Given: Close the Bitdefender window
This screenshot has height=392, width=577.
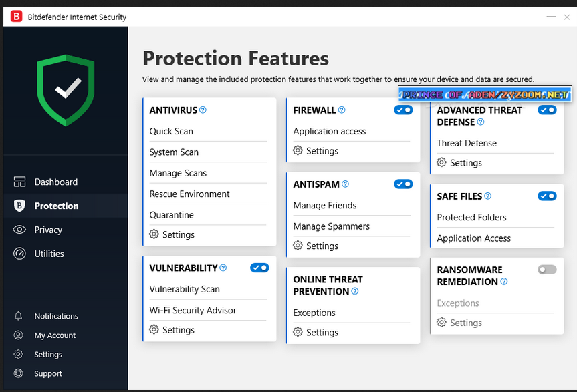Looking at the screenshot, I should tap(567, 17).
